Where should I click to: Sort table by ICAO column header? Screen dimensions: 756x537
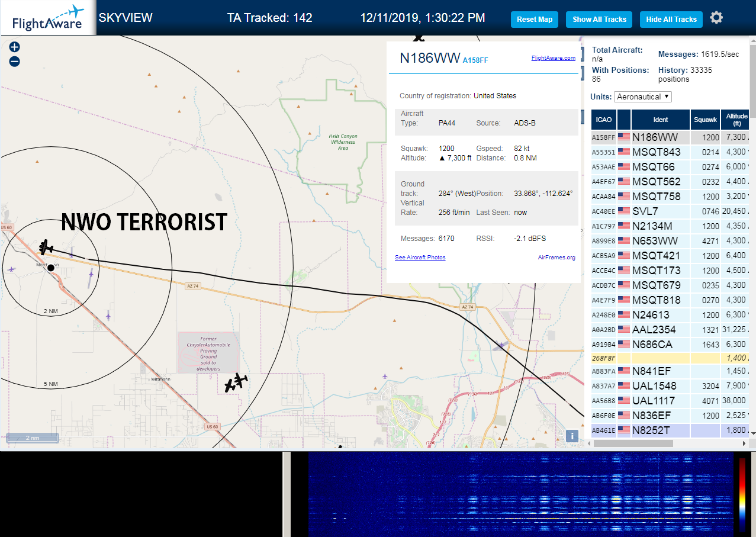604,120
